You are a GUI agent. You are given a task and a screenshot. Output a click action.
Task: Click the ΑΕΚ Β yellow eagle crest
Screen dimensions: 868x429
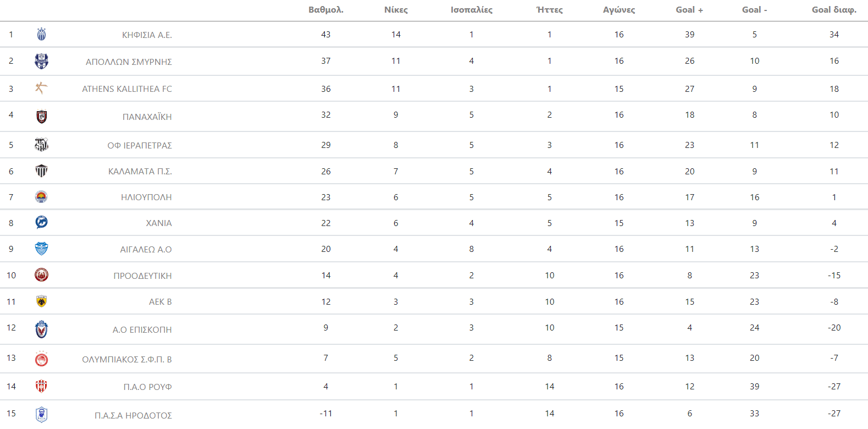point(41,301)
